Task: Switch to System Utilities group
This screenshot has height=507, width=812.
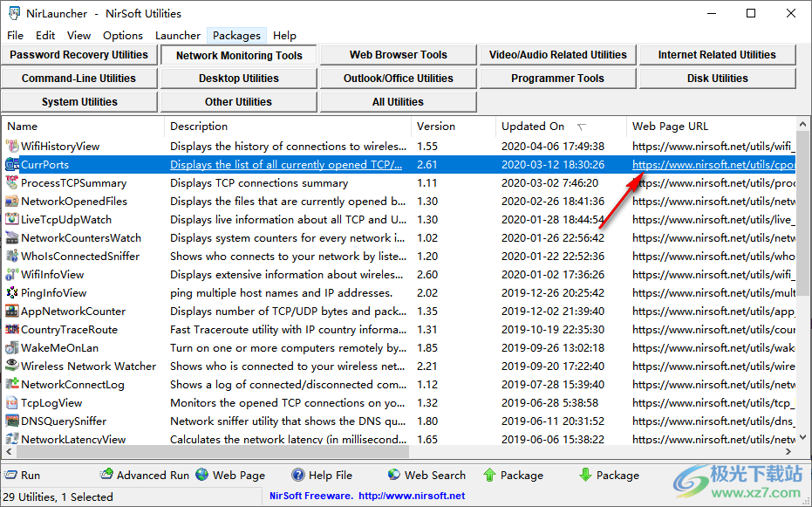Action: pos(78,102)
